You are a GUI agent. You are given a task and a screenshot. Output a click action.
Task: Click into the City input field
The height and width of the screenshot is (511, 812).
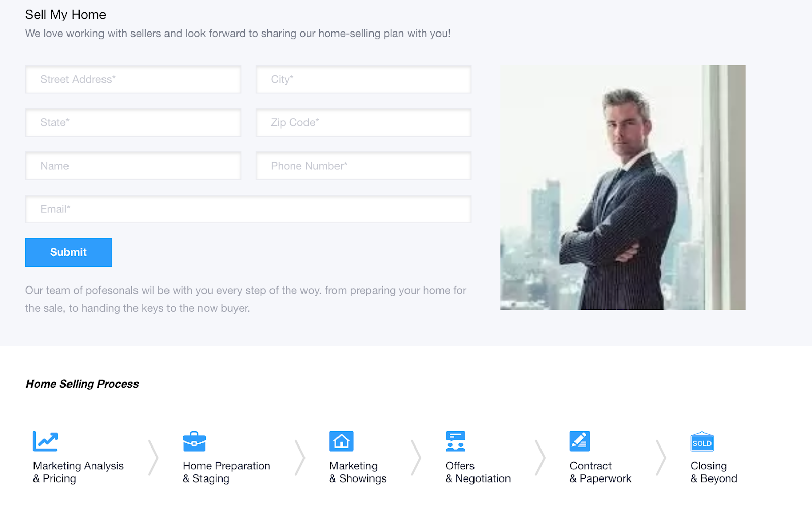363,79
